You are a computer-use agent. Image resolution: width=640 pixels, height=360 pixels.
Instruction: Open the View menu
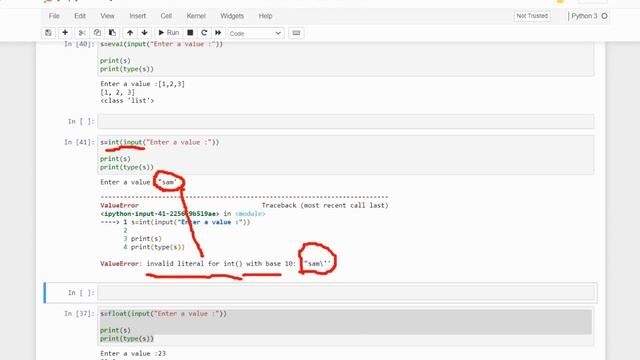pos(107,16)
